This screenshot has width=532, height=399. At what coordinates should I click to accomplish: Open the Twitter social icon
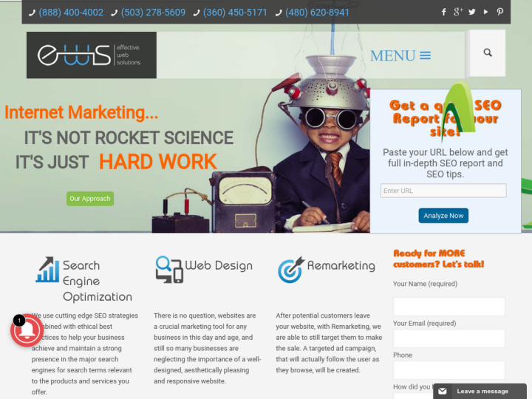[x=472, y=12]
